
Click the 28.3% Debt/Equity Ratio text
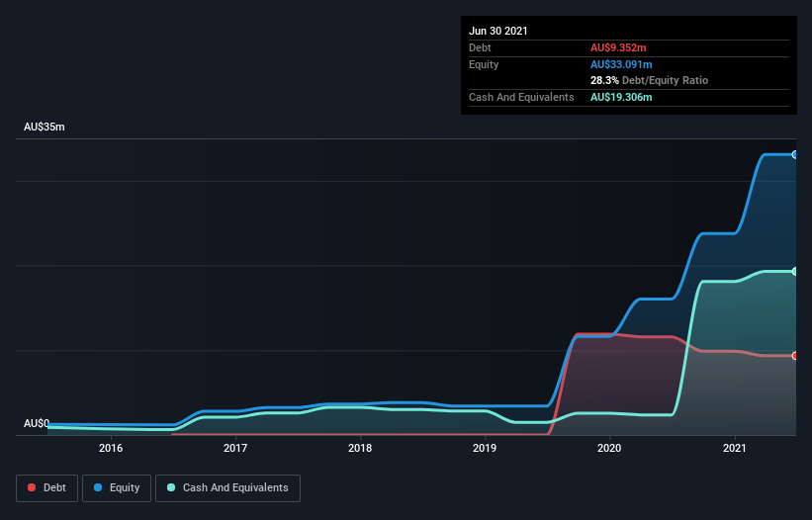click(x=650, y=80)
